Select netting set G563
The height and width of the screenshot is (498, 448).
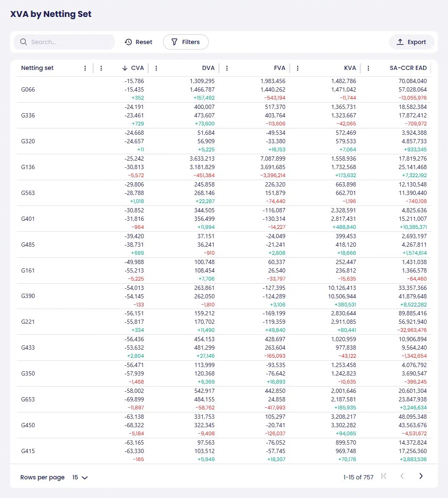click(x=28, y=193)
